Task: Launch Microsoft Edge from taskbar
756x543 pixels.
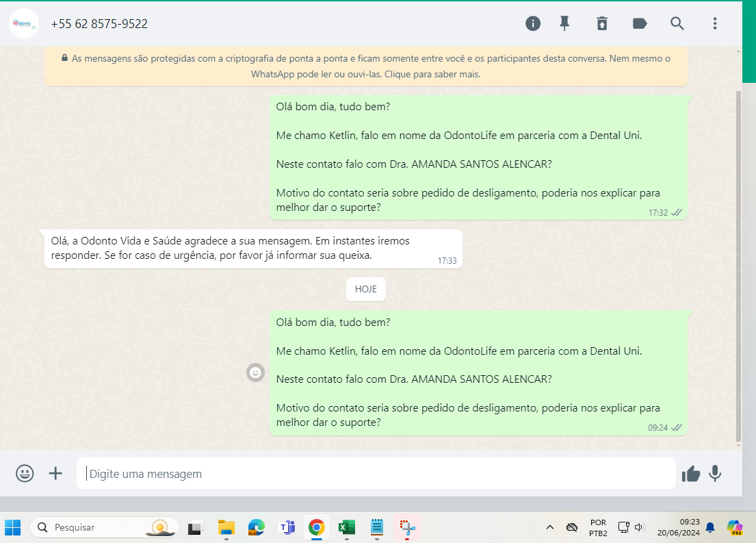Action: click(x=257, y=527)
